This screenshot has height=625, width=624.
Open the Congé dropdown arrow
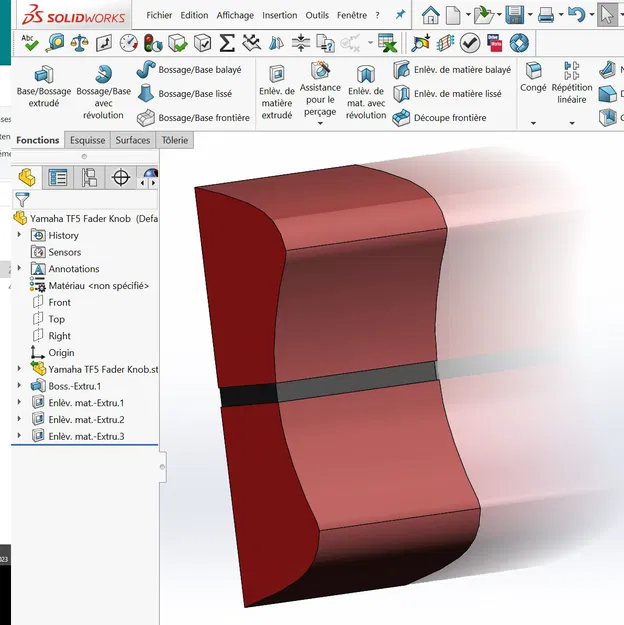coord(533,123)
